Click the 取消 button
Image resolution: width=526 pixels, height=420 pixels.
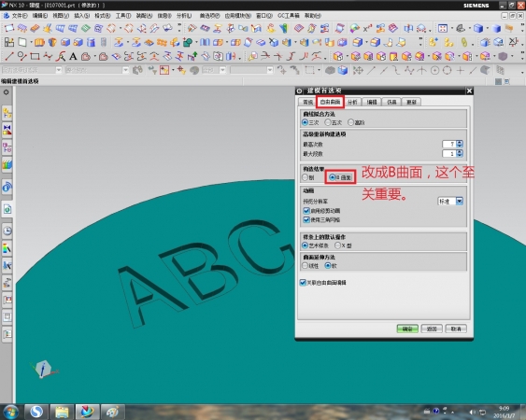coord(456,329)
